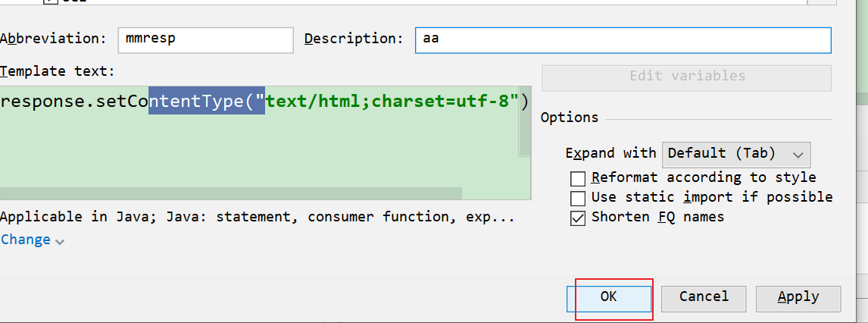Click the Description input field
Viewport: 868px width, 323px height.
623,39
